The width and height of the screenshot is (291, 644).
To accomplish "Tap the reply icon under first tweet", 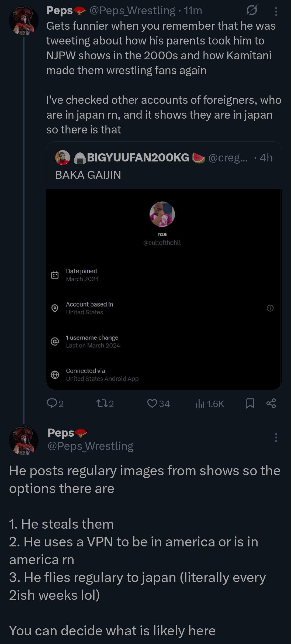I will [51, 403].
